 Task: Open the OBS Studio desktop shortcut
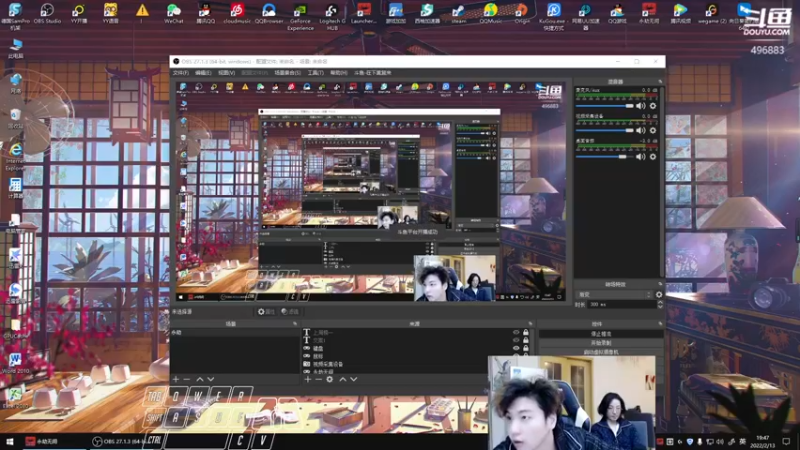(x=46, y=13)
